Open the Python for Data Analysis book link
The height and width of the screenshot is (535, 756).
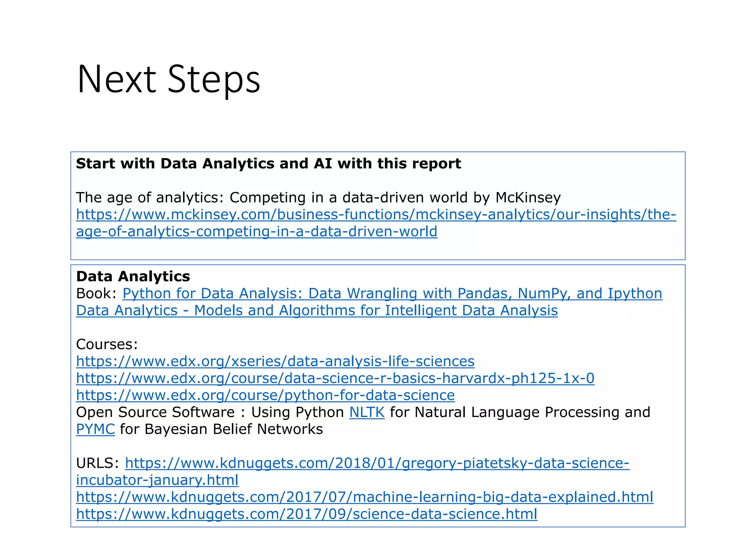pyautogui.click(x=392, y=293)
